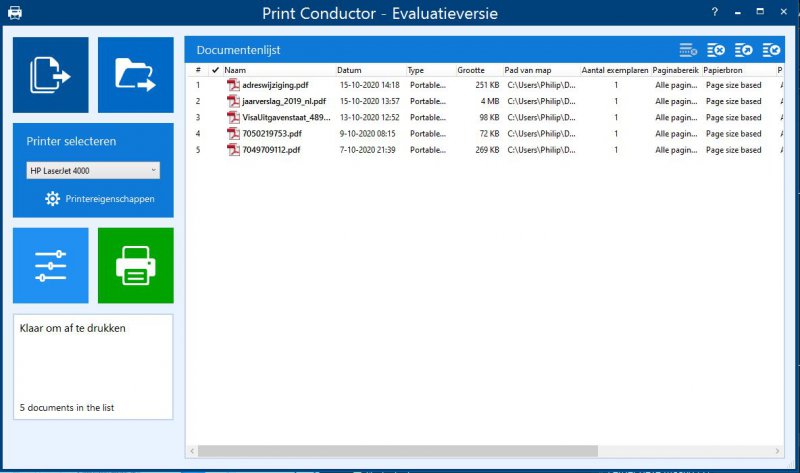Screen dimensions: 800x473
Task: Open the print settings sliders tile
Action: 51,265
